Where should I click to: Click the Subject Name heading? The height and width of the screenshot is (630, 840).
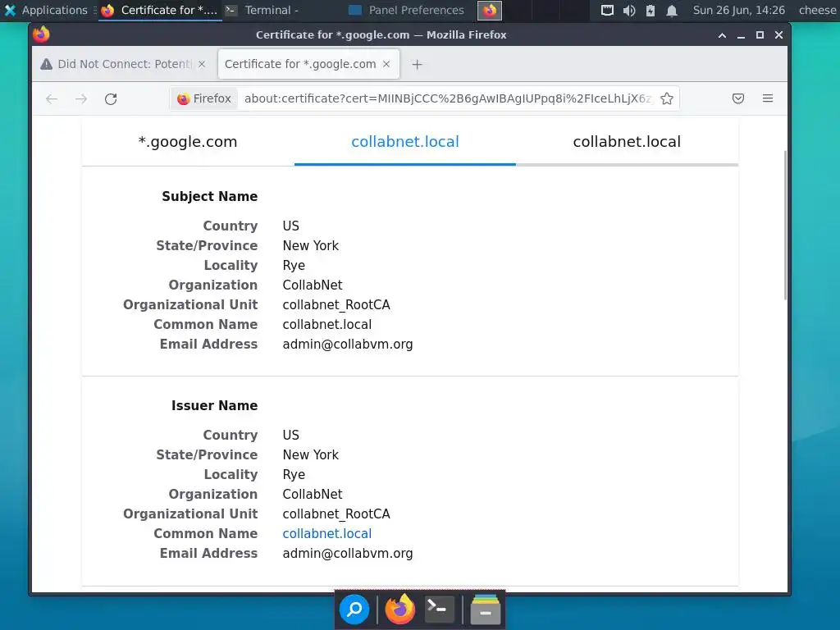point(209,197)
